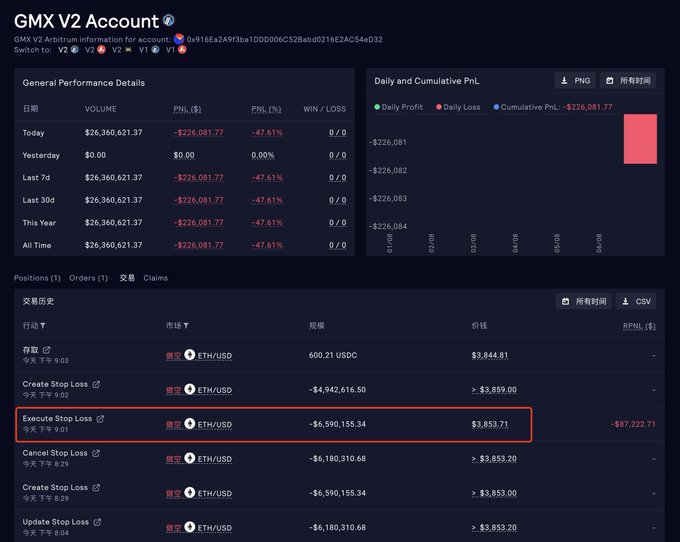Viewport: 680px width, 542px height.
Task: Click the account address 0x916Ea2A9...
Action: pos(284,39)
